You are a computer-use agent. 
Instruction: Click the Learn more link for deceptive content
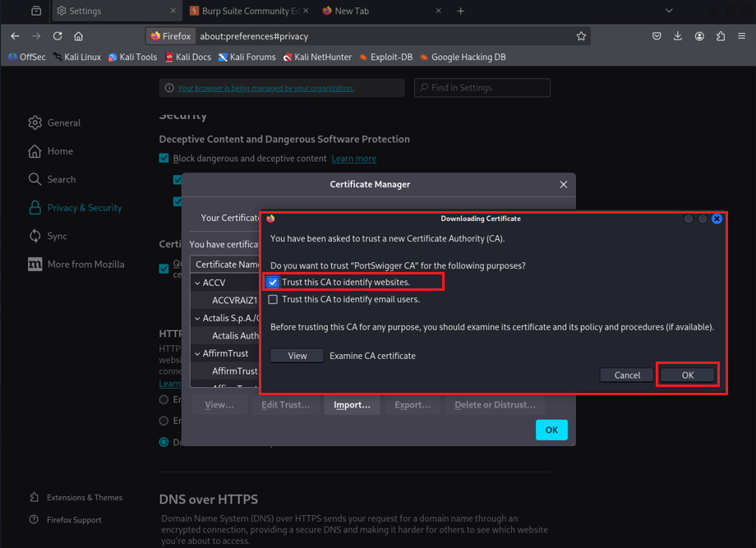tap(354, 159)
